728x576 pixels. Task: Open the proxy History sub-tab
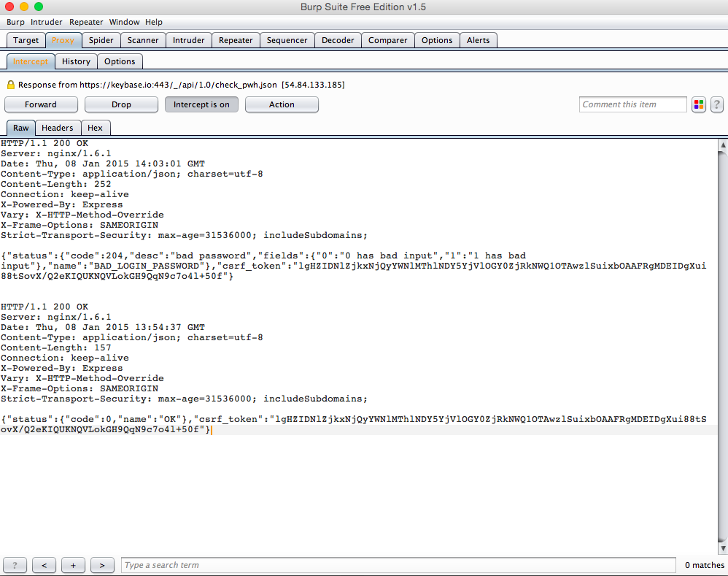point(76,61)
